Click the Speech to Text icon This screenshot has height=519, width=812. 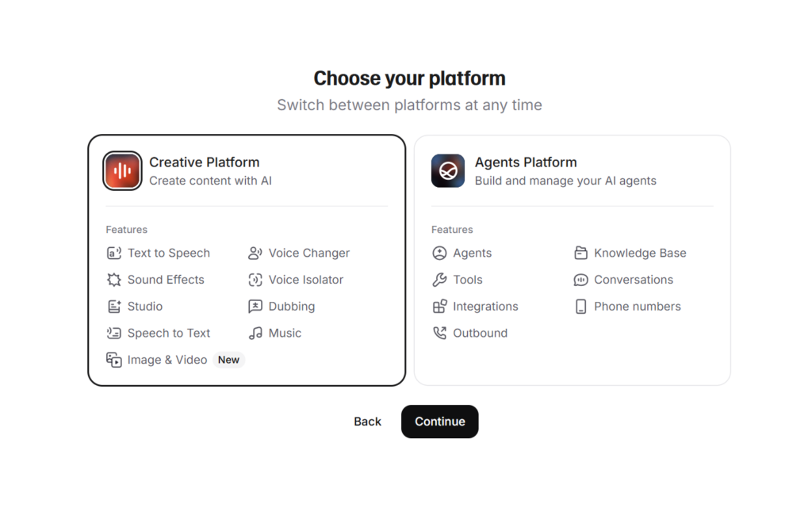(114, 334)
